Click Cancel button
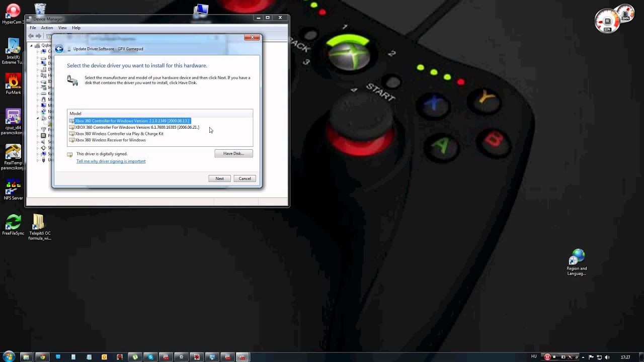 click(x=245, y=178)
